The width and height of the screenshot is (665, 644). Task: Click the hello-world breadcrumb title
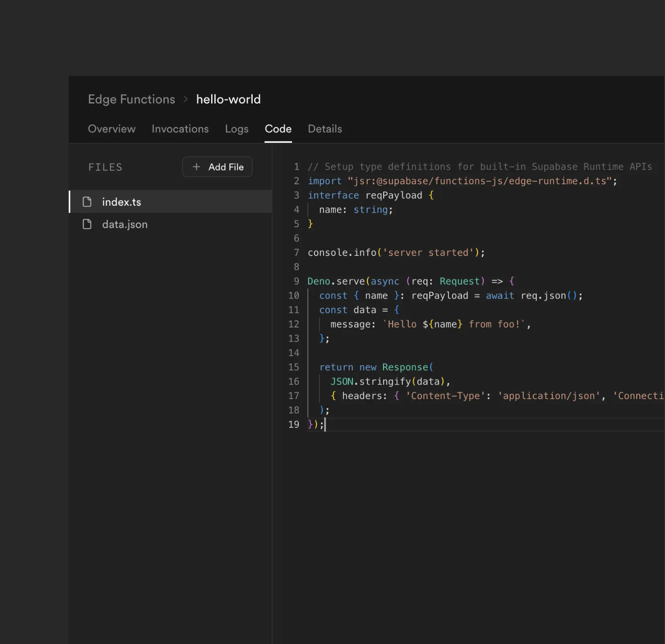tap(229, 99)
